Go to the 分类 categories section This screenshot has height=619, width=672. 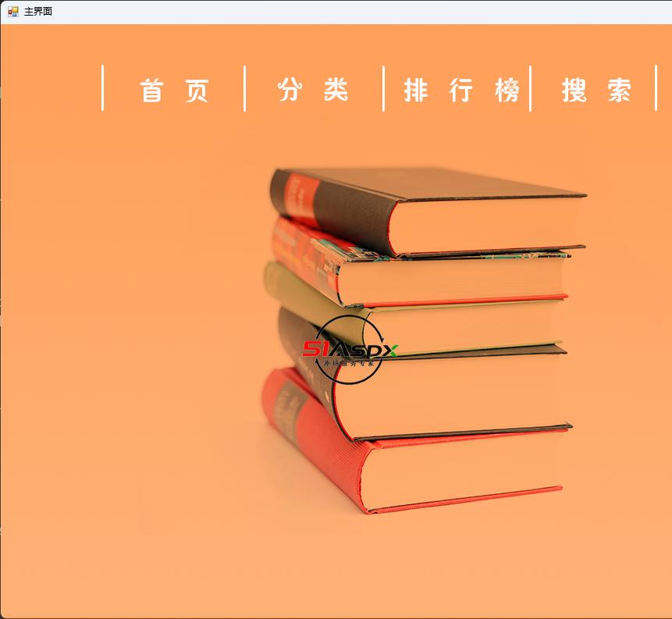pos(313,89)
